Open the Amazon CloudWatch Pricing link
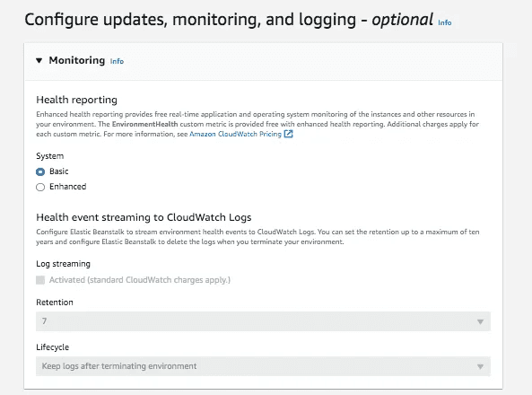This screenshot has width=532, height=395. point(235,134)
